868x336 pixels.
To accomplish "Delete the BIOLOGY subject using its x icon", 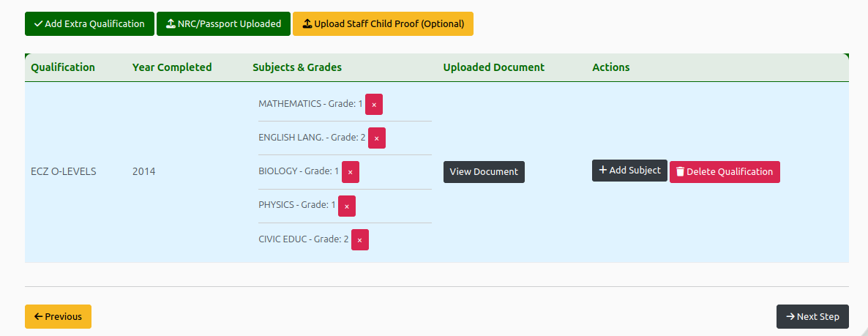I will 351,172.
